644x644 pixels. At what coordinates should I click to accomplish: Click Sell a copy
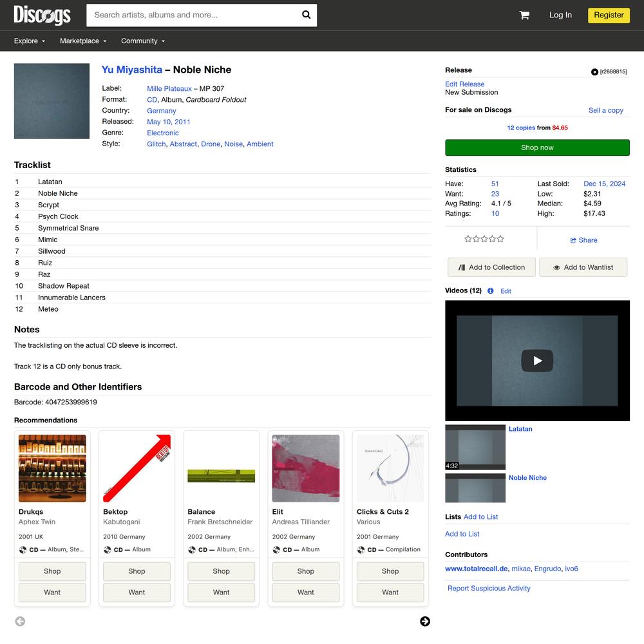tap(606, 111)
